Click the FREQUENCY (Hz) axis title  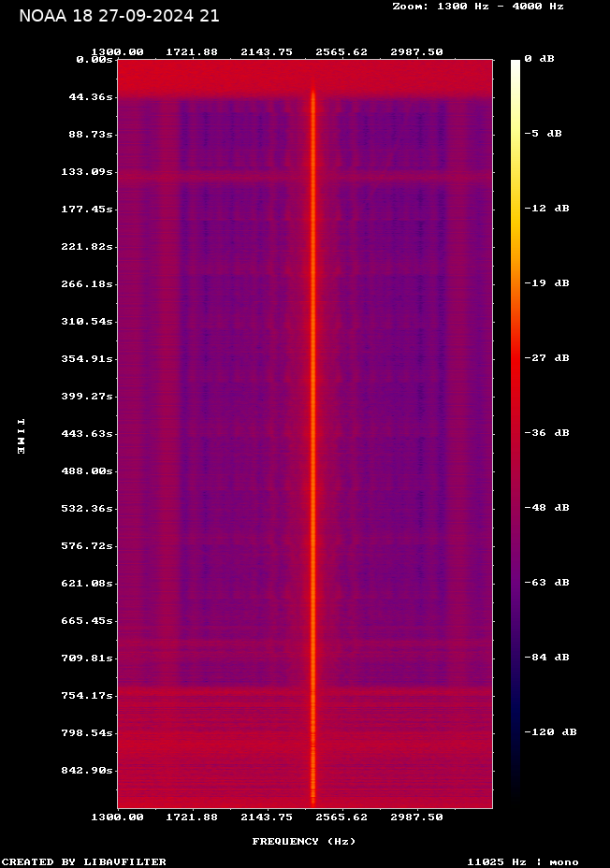(x=304, y=842)
